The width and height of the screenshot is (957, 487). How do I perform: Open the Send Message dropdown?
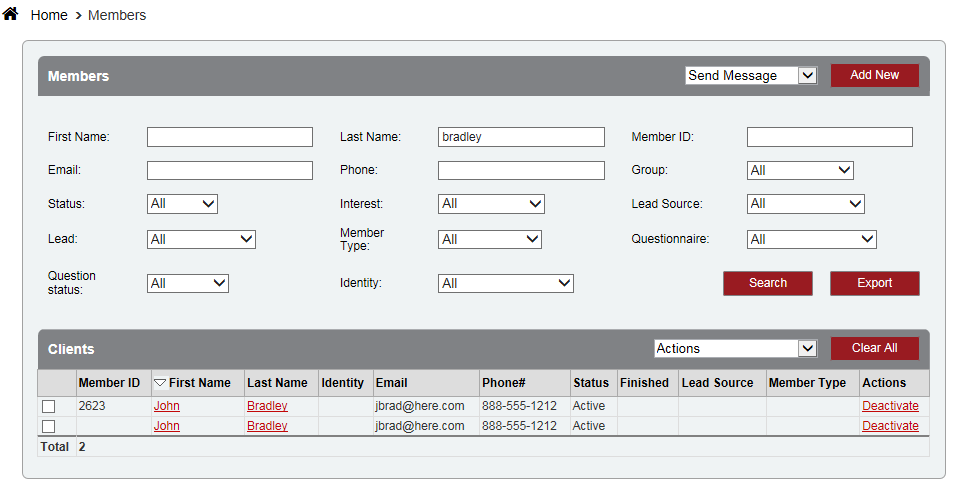pos(751,76)
